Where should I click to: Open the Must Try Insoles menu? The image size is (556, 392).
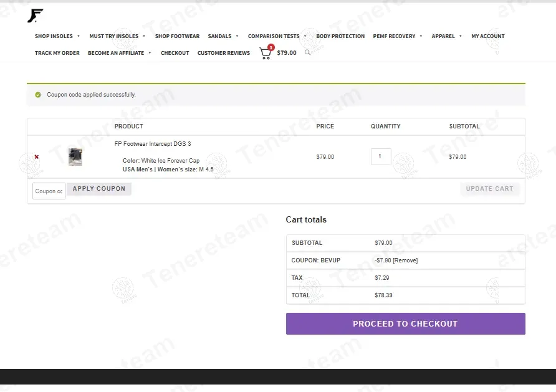(x=114, y=36)
